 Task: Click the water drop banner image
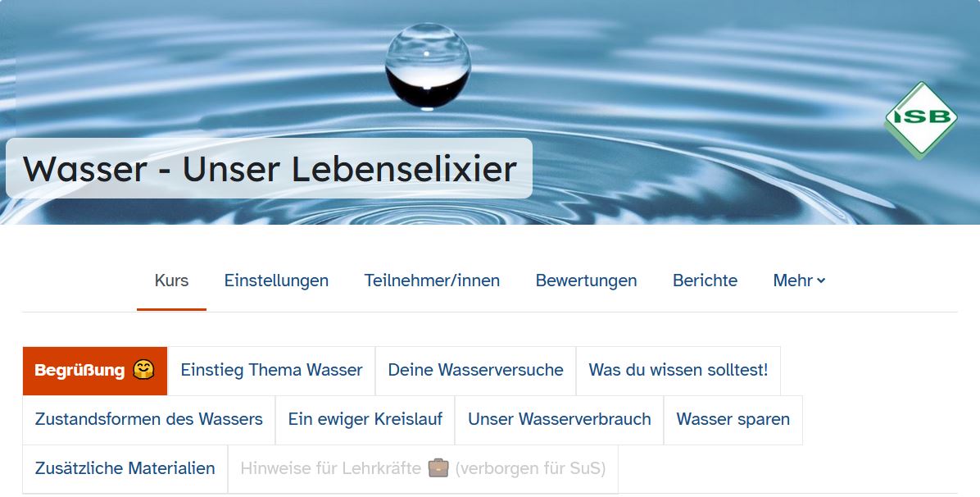tap(490, 112)
